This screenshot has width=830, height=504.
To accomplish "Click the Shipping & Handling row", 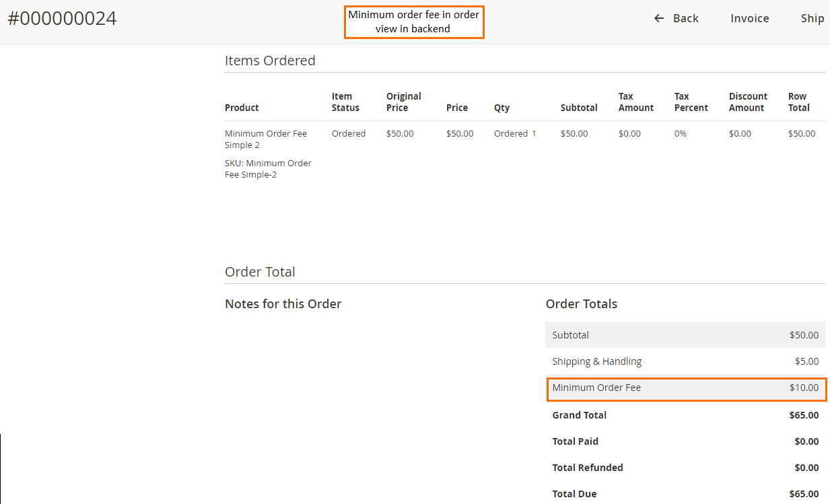I will pyautogui.click(x=685, y=361).
